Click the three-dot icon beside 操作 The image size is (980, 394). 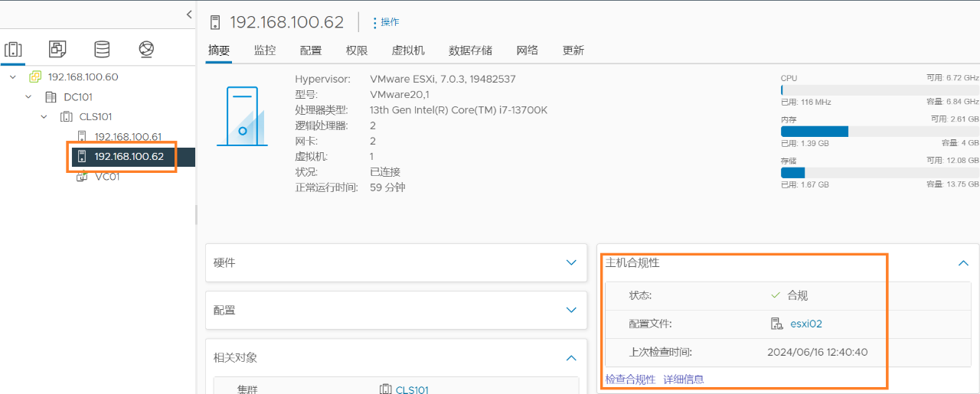tap(374, 23)
